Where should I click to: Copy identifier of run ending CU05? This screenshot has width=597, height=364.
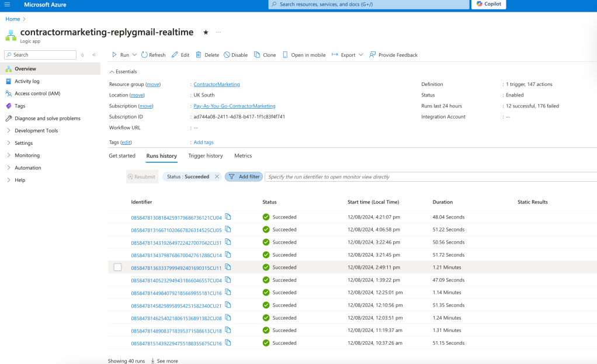pos(228,229)
